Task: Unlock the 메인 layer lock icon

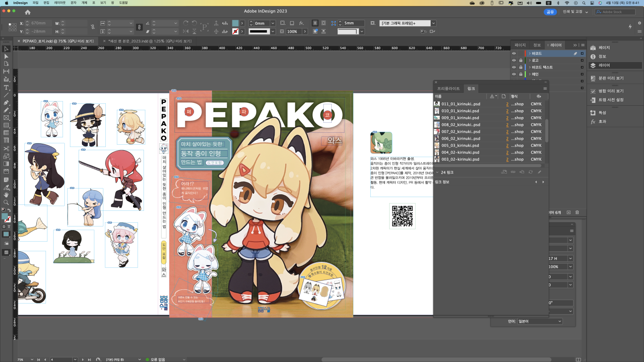Action: (521, 74)
